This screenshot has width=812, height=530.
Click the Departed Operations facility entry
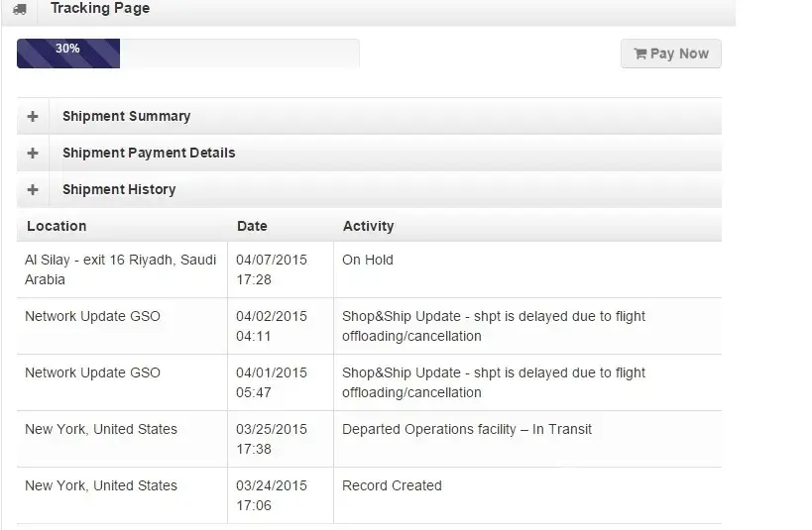[x=466, y=429]
